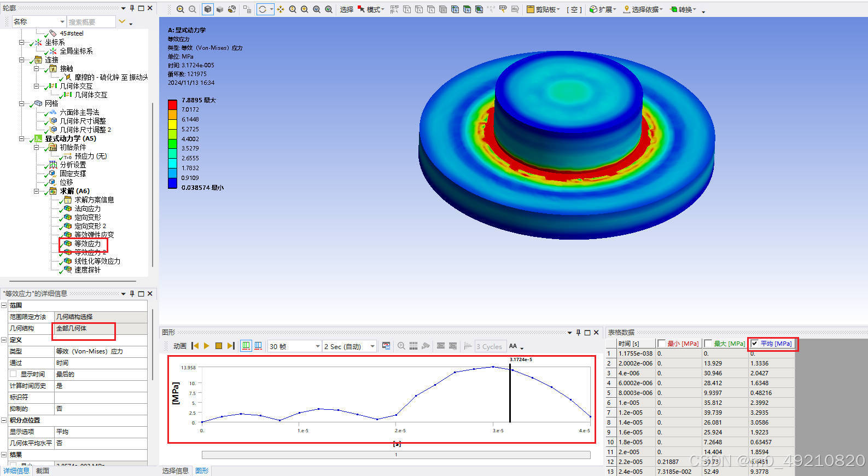Click the 选择 select toolbar label

(x=347, y=9)
